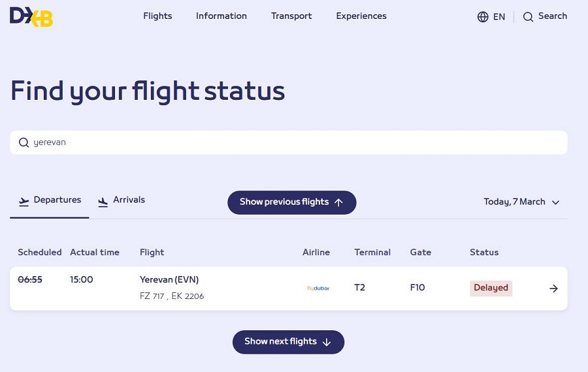The width and height of the screenshot is (588, 372).
Task: Click the DXB airport logo
Action: pos(31,16)
